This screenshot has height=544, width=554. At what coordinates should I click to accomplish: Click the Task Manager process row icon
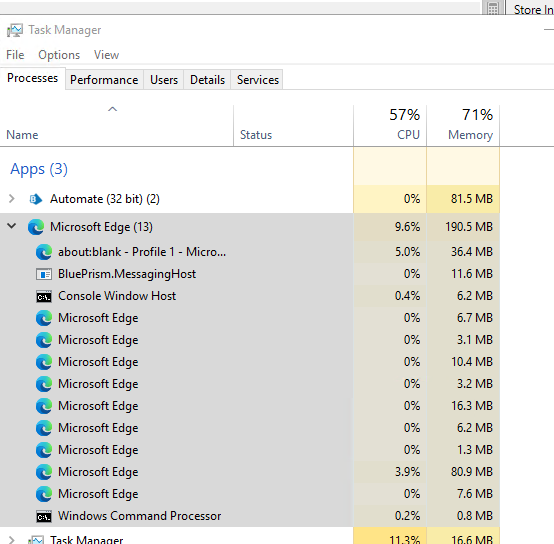[36, 539]
